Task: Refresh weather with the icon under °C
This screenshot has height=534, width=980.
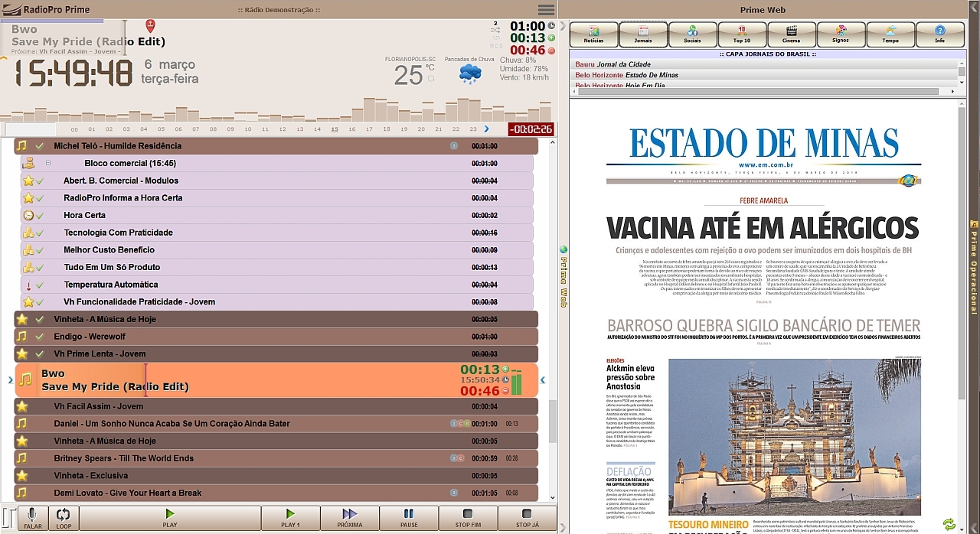Action: pyautogui.click(x=431, y=78)
